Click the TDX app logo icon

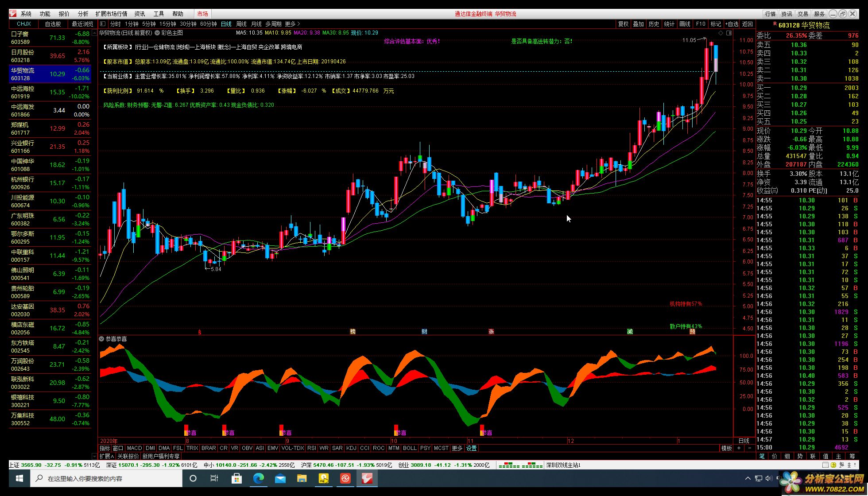(x=13, y=14)
